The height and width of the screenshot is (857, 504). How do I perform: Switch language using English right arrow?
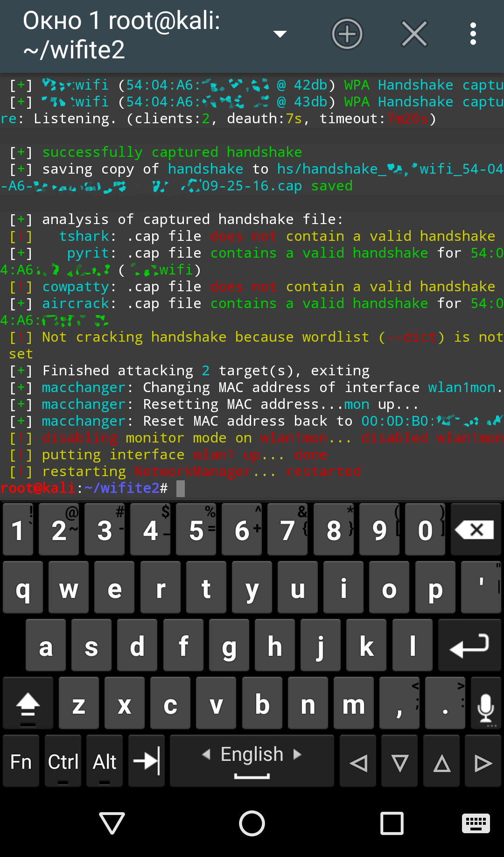click(x=297, y=754)
